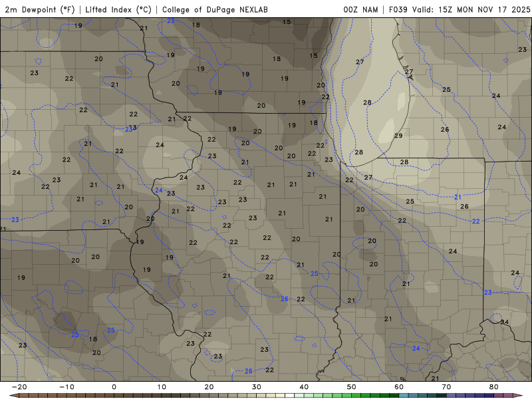Click the "40" label under the colorbar
This screenshot has width=532, height=399.
[304, 387]
